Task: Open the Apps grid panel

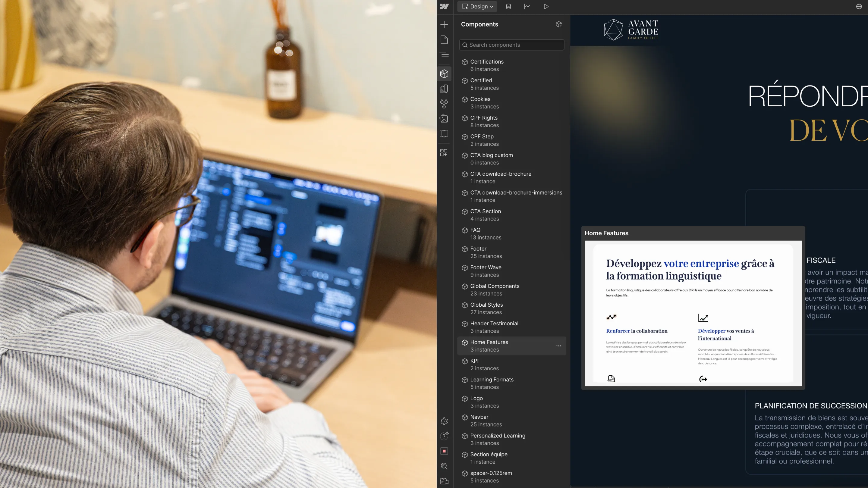Action: point(444,153)
